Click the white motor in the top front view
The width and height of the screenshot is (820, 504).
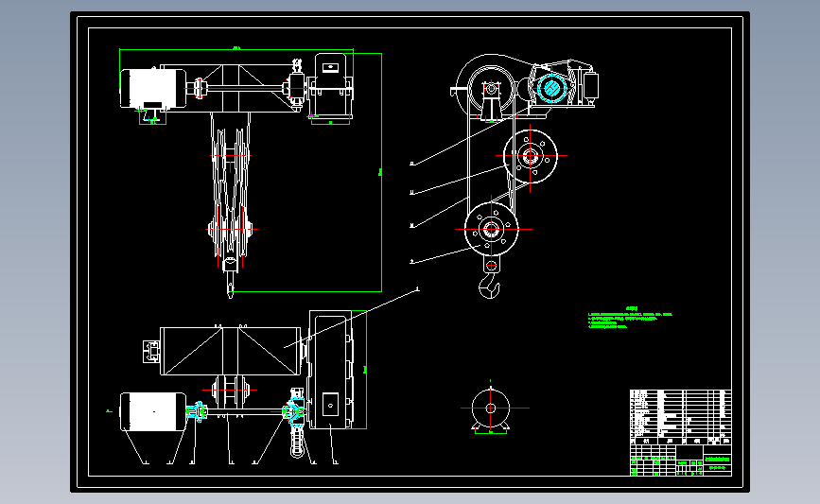pyautogui.click(x=152, y=89)
